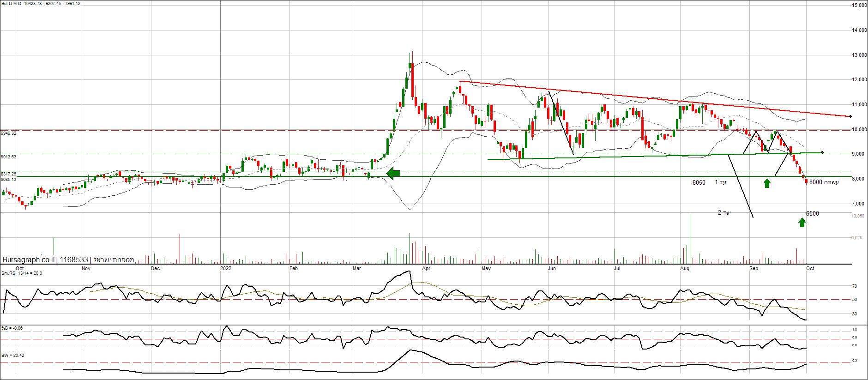
Task: Click the Sm.RSI 13/14 indicator label
Action: [x=22, y=273]
